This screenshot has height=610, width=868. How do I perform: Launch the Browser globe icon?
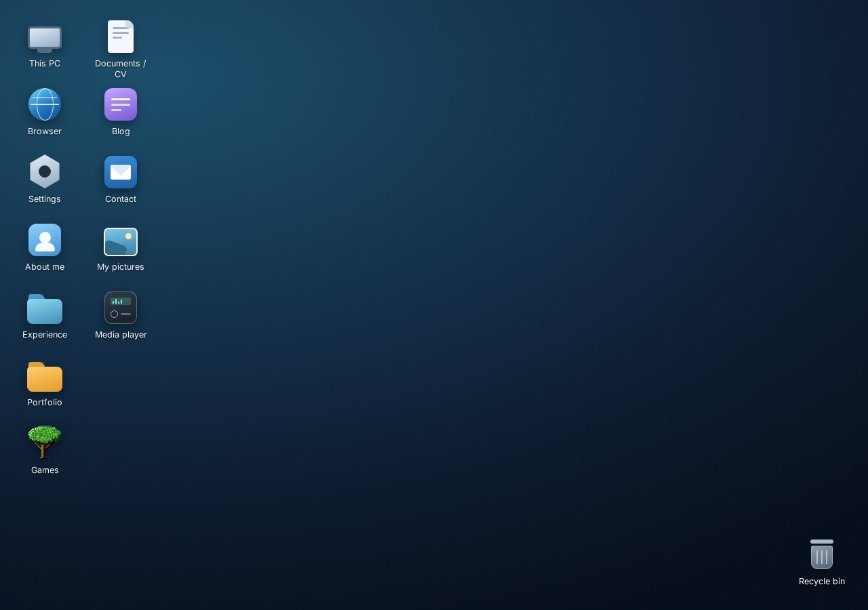pos(45,104)
